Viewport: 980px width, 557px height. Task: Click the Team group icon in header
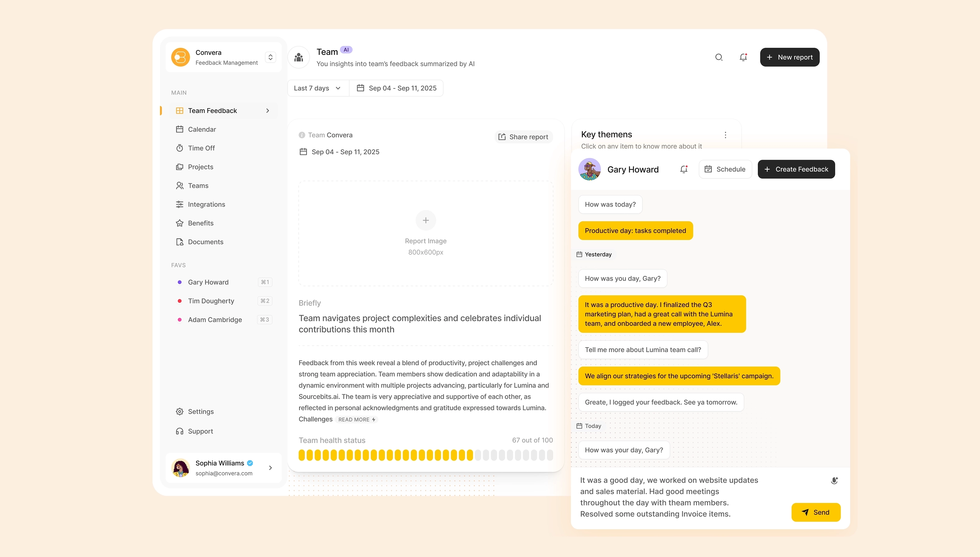pos(299,57)
